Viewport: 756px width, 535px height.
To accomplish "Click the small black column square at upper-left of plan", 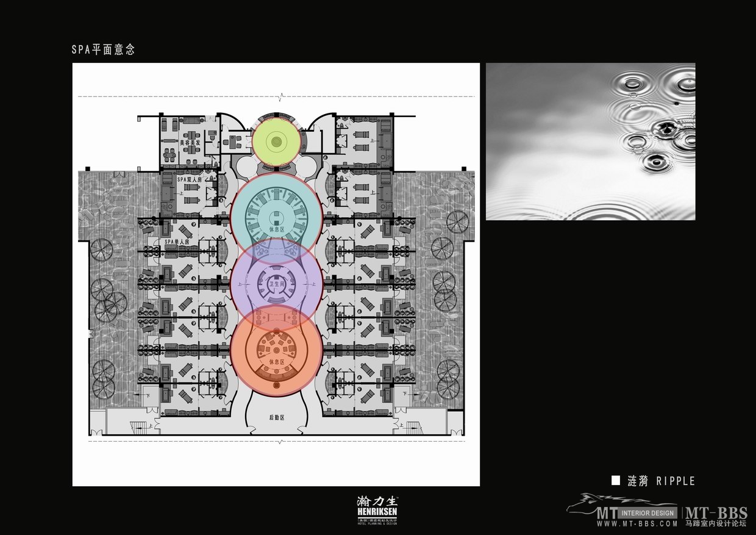I will tap(88, 168).
